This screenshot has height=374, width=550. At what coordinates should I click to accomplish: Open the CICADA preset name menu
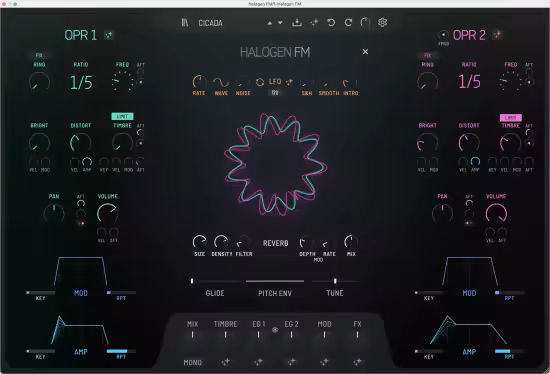pyautogui.click(x=210, y=23)
